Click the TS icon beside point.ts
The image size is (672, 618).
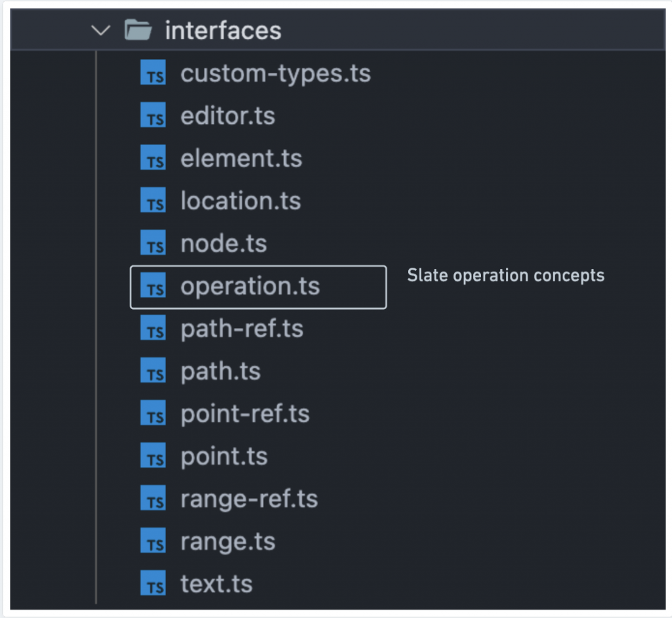point(154,457)
